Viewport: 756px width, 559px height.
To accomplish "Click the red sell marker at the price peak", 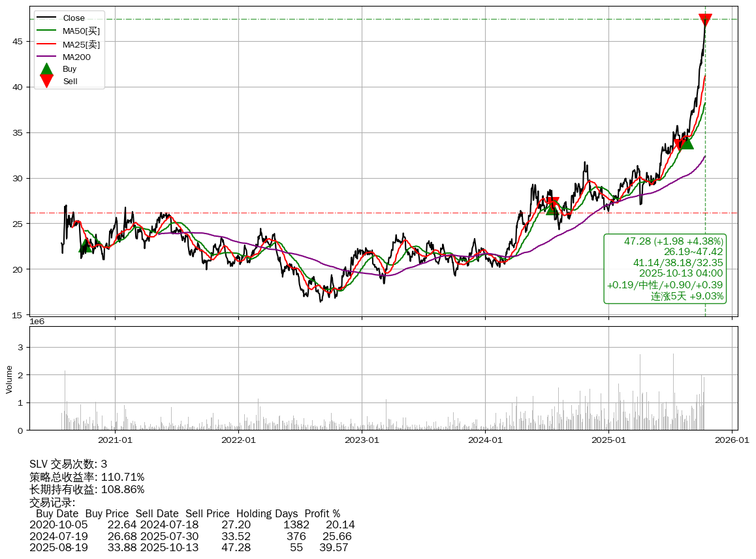I will (x=705, y=20).
